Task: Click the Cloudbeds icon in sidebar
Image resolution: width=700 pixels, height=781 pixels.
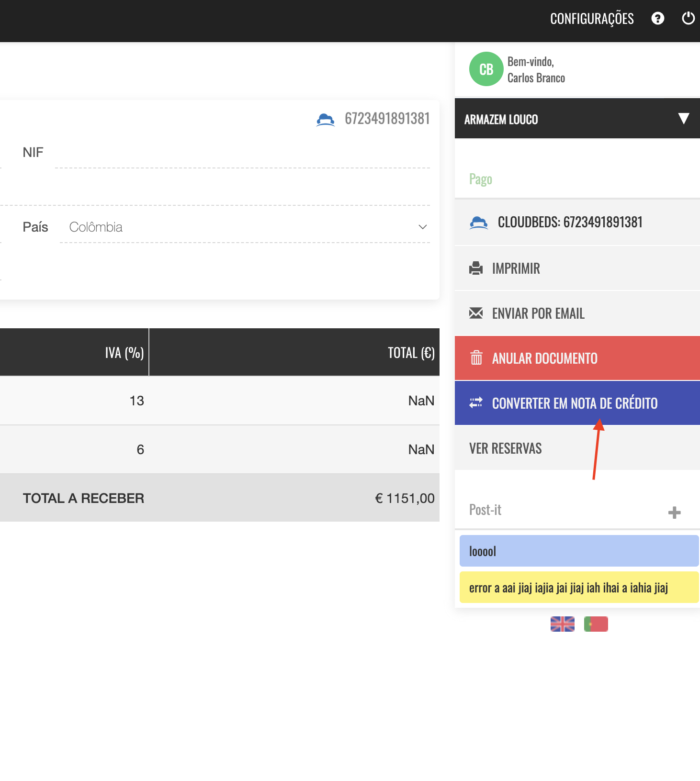Action: 478,223
